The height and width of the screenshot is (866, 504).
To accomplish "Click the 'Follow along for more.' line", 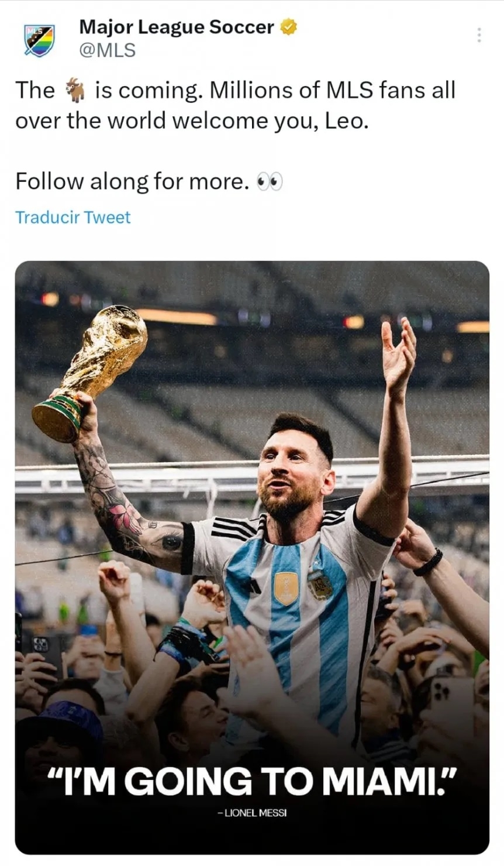I will (132, 181).
